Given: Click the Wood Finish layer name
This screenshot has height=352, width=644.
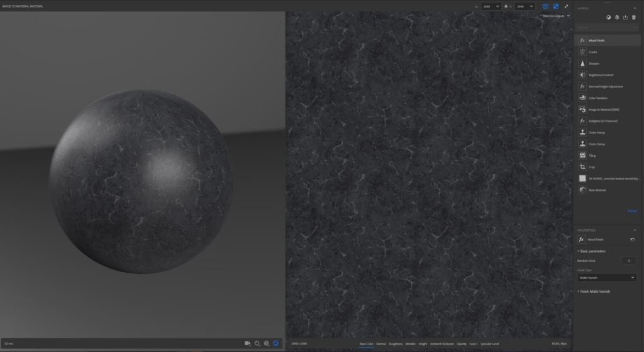Looking at the screenshot, I should [596, 40].
